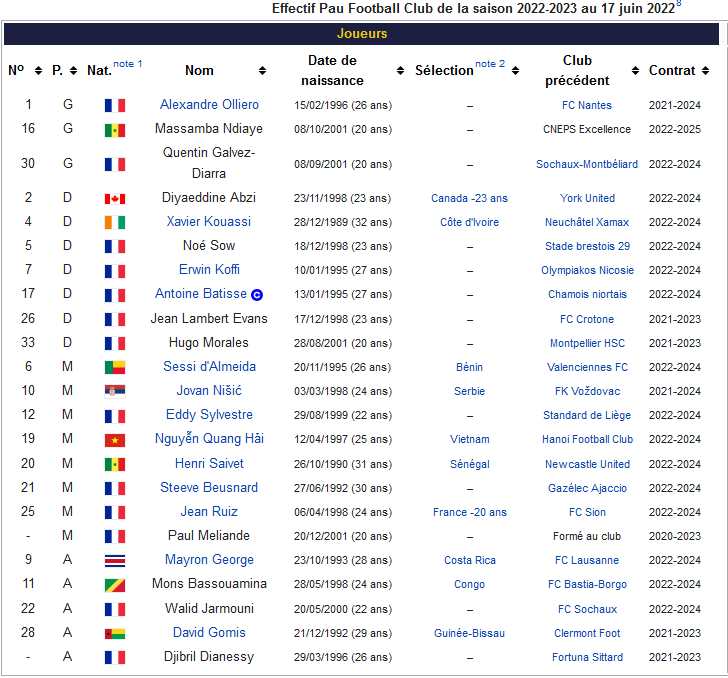Open Xavier Kouassi player link
The width and height of the screenshot is (728, 678).
pos(209,222)
